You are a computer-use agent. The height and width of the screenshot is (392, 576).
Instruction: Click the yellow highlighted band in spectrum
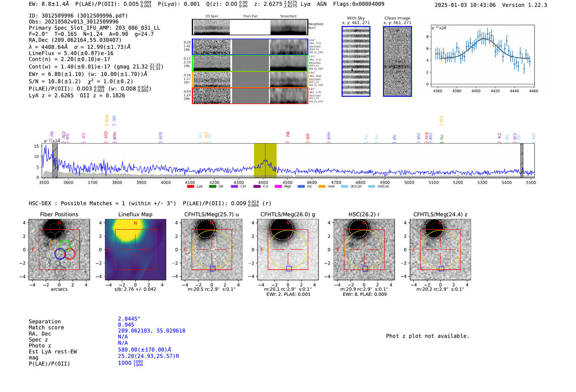coord(265,160)
